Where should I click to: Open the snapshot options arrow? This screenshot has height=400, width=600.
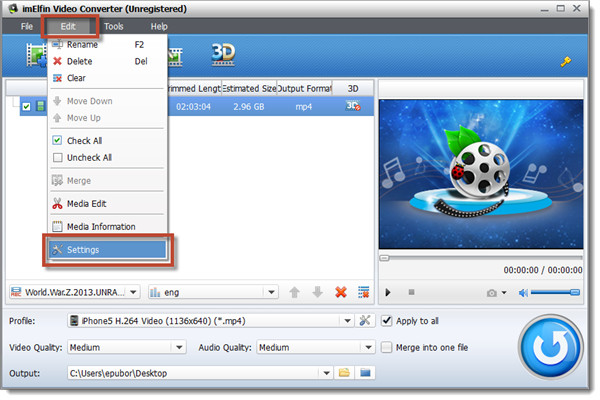coord(504,292)
